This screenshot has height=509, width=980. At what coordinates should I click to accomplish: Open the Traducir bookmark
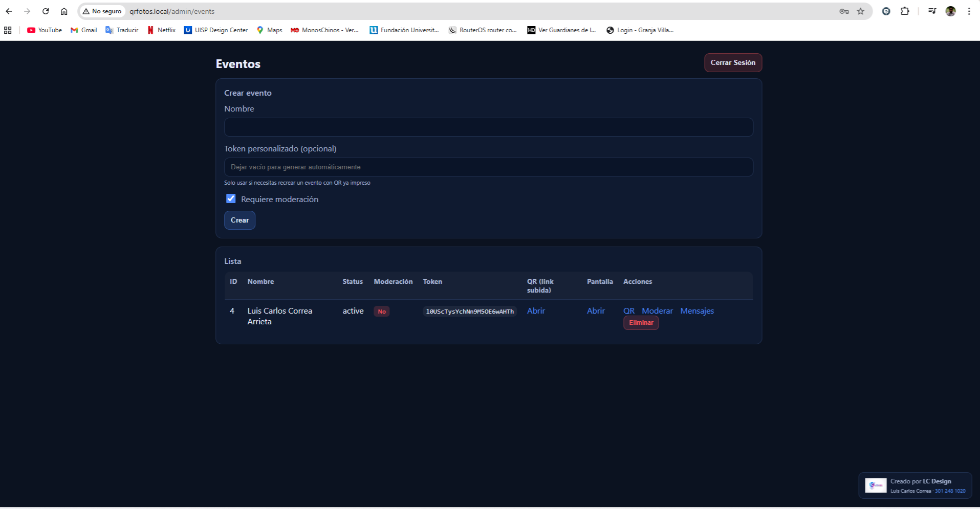tap(121, 30)
